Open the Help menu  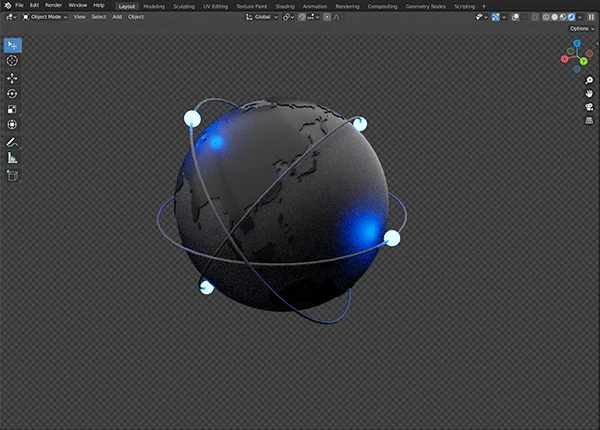pyautogui.click(x=99, y=5)
